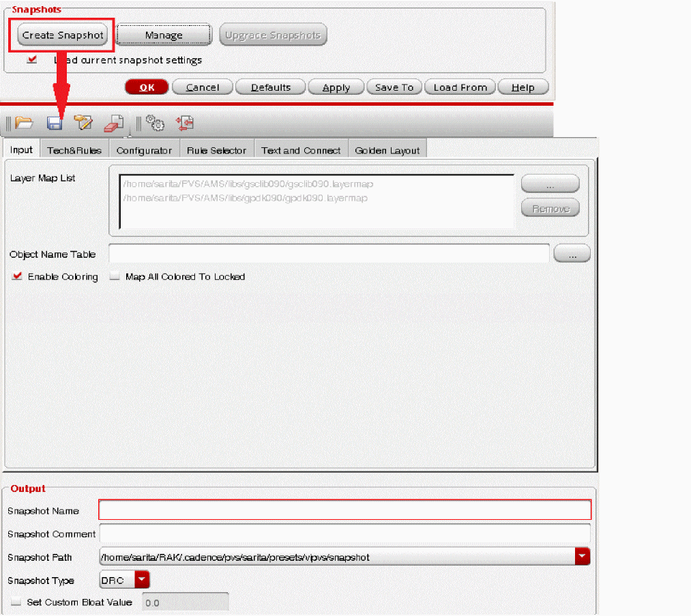Screen dimensions: 691x616
Task: Click the custom bloat value 0.0 field
Action: tap(185, 602)
